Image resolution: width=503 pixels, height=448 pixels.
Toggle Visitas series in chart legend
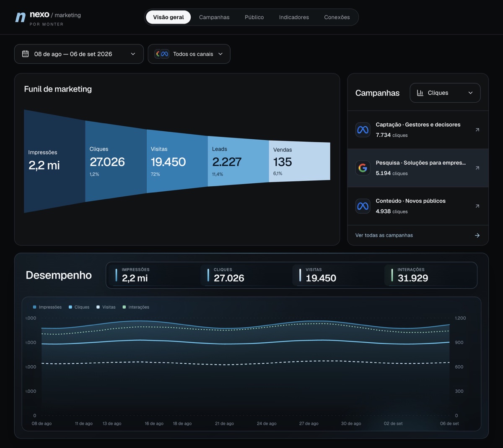[x=106, y=307]
